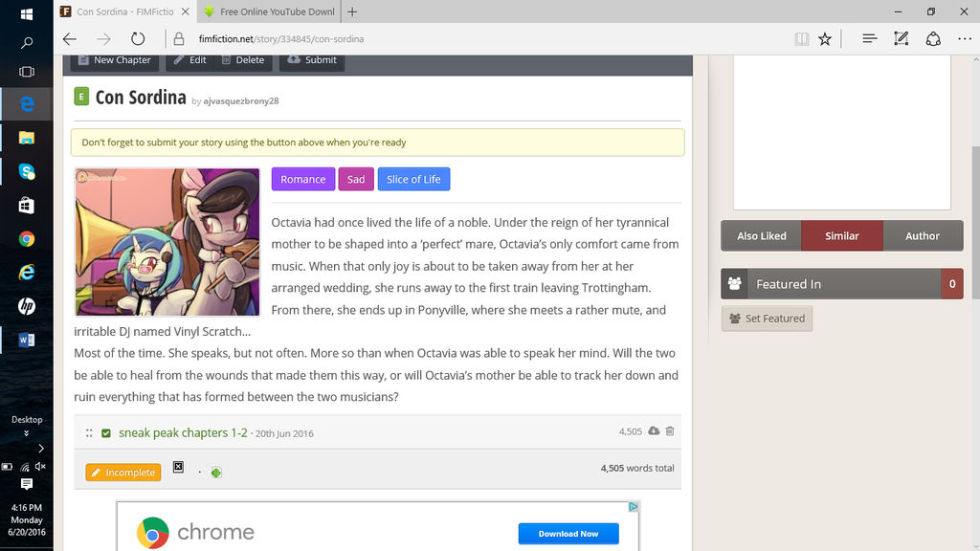This screenshot has width=980, height=551.
Task: Delete the sneak peak chapter trash icon
Action: [670, 431]
